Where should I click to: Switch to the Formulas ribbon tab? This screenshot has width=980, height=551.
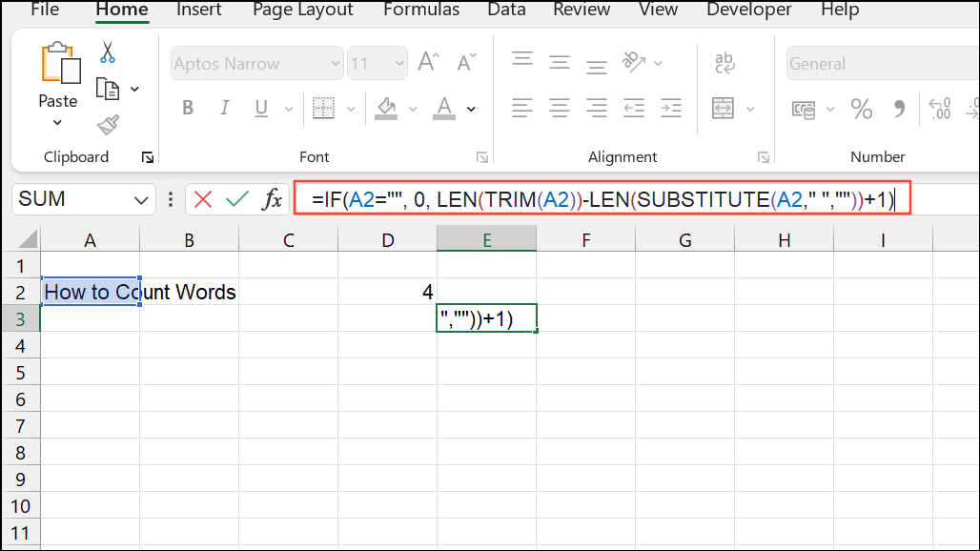click(x=420, y=10)
